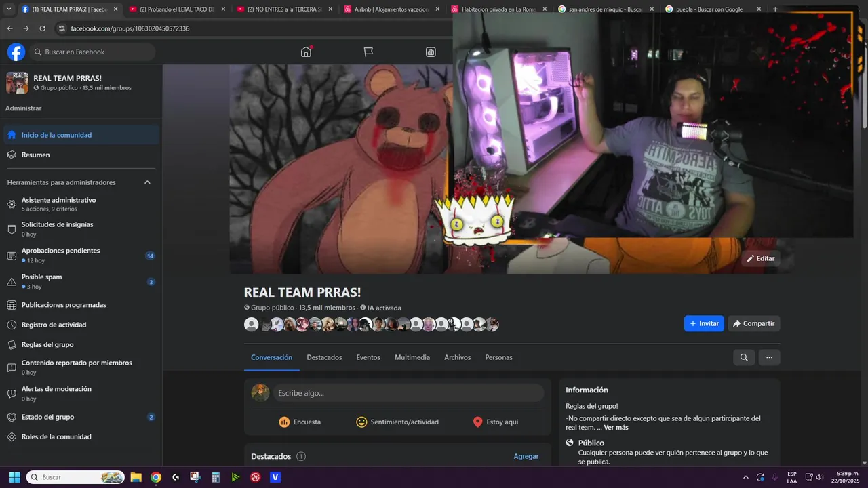Open File Explorer from taskbar
Viewport: 868px width, 488px height.
(x=136, y=477)
